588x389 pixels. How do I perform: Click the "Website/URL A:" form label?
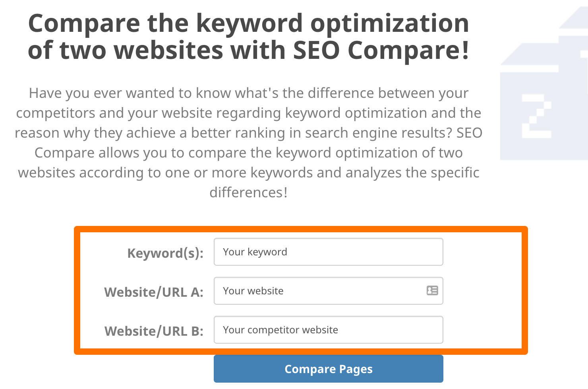pyautogui.click(x=154, y=292)
